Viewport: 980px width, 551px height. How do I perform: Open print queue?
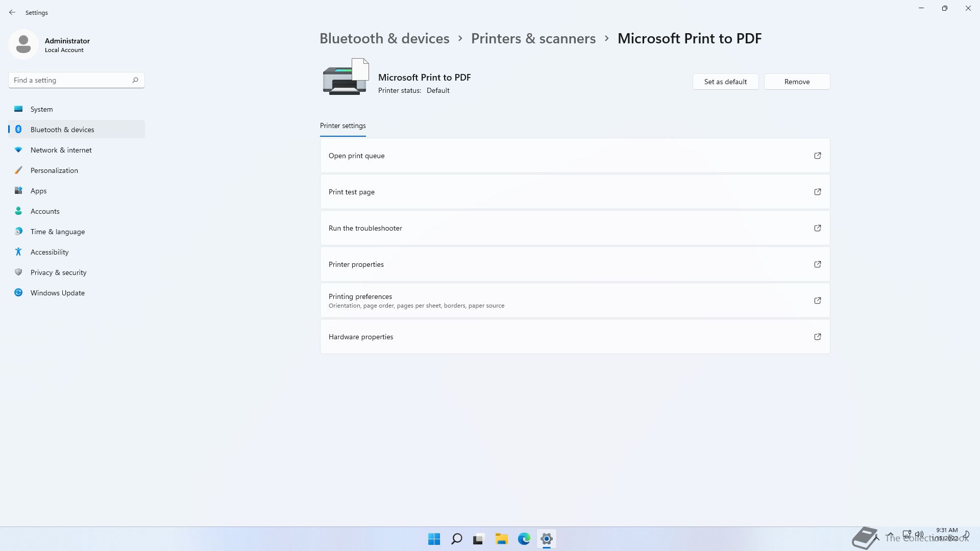tap(575, 156)
